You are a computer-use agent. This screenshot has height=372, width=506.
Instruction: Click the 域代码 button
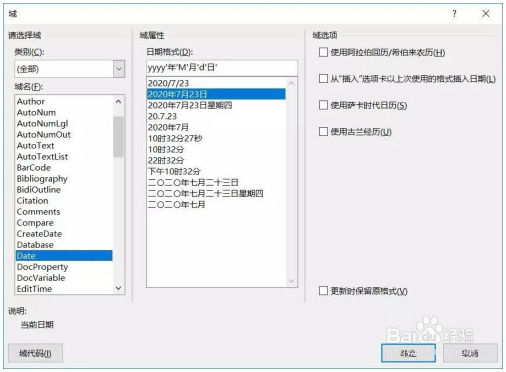click(x=35, y=353)
